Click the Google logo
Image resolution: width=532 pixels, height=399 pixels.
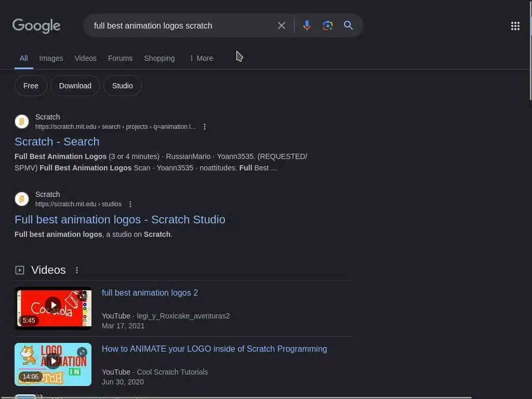pos(36,26)
